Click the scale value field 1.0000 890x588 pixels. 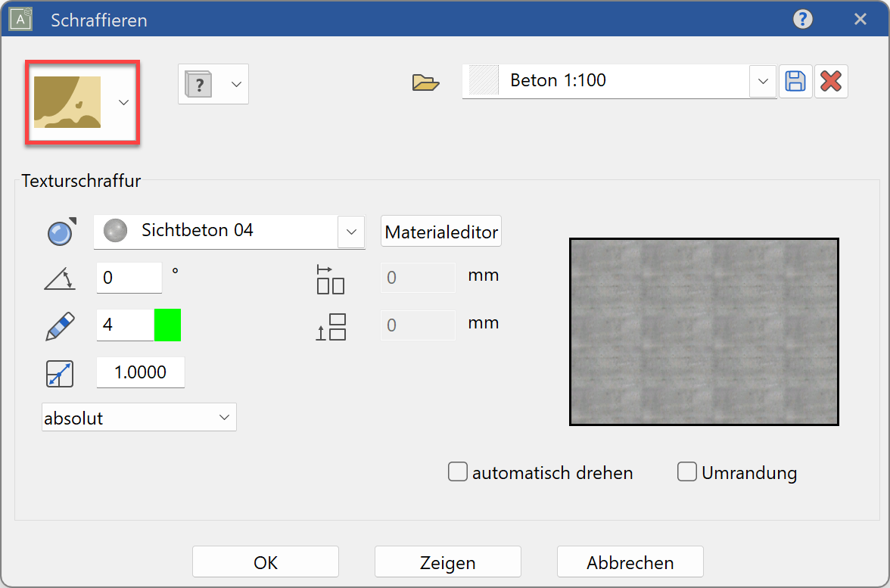tap(141, 372)
